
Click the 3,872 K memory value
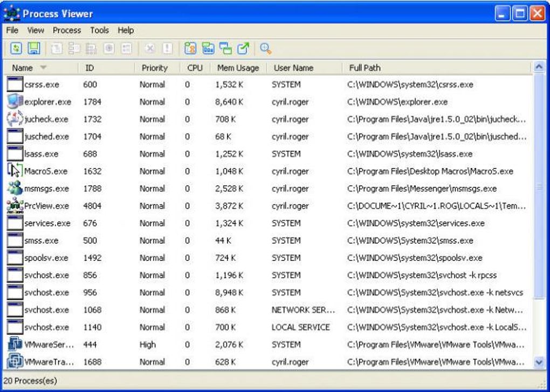pyautogui.click(x=229, y=206)
